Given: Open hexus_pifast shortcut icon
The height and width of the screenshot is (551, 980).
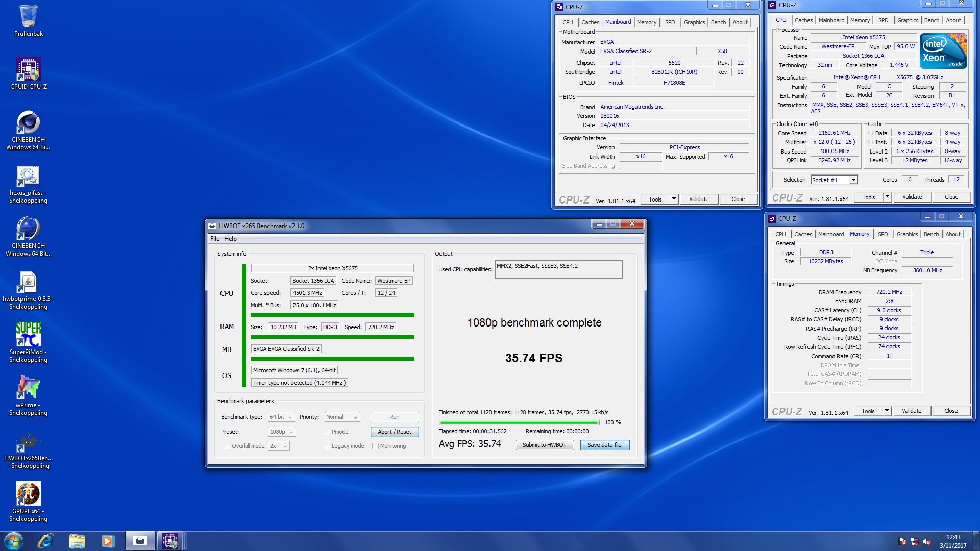Looking at the screenshot, I should coord(28,184).
